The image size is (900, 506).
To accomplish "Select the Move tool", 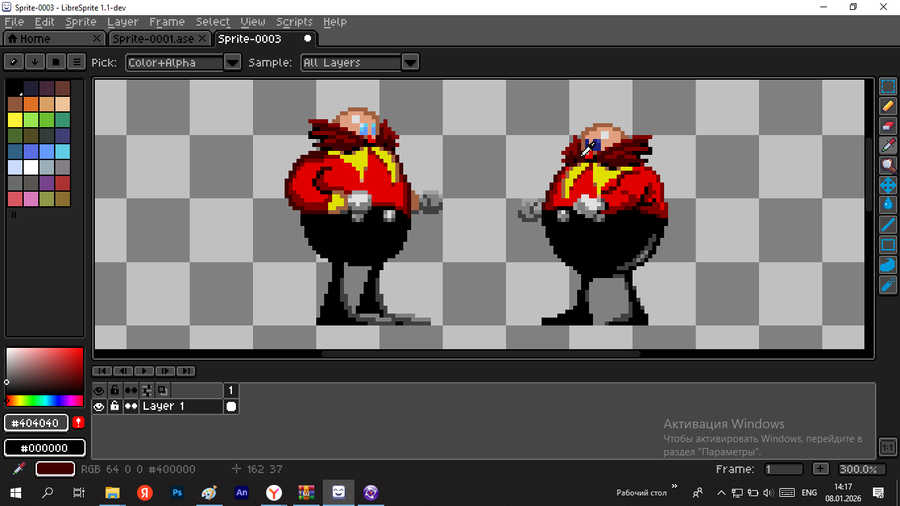I will (x=888, y=185).
